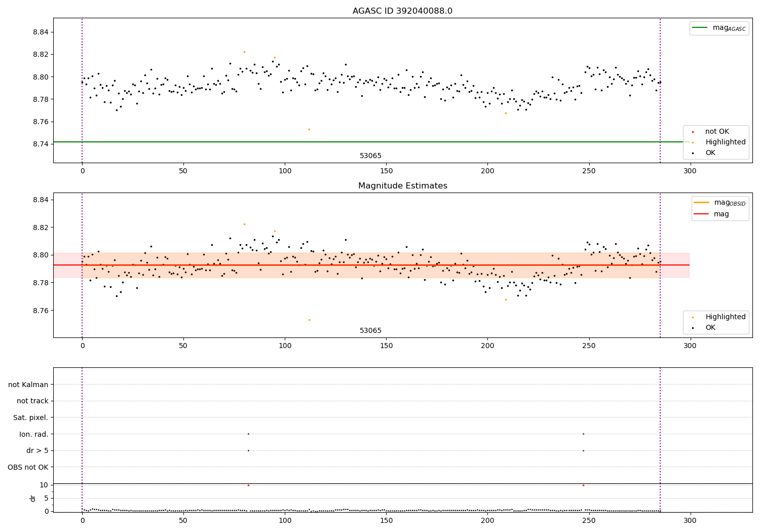Click the 10 tick on the dr axis

coord(44,485)
